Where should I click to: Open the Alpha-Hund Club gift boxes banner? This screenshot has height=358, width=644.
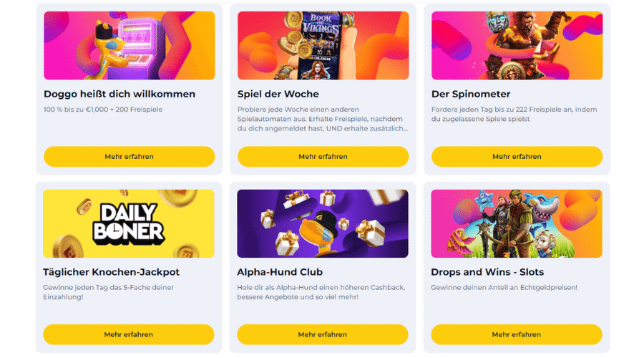coord(323,223)
